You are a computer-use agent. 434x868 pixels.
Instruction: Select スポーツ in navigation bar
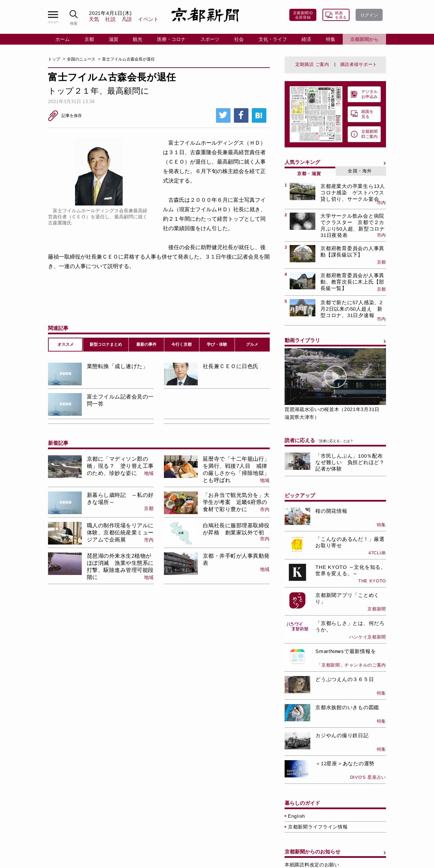click(210, 39)
